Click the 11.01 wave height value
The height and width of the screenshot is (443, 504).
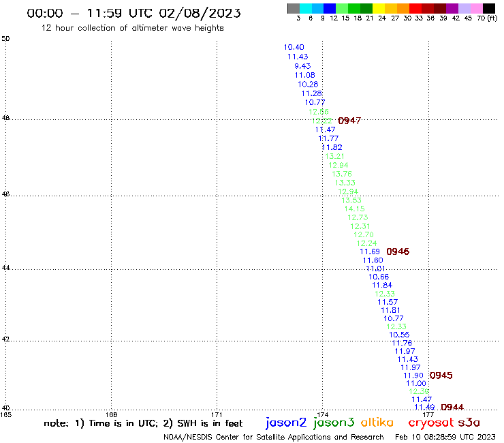pyautogui.click(x=375, y=269)
